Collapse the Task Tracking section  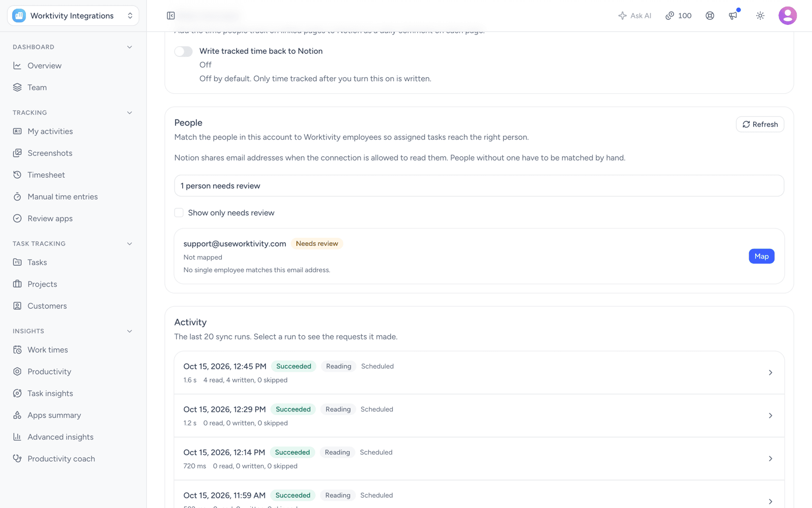pyautogui.click(x=129, y=244)
